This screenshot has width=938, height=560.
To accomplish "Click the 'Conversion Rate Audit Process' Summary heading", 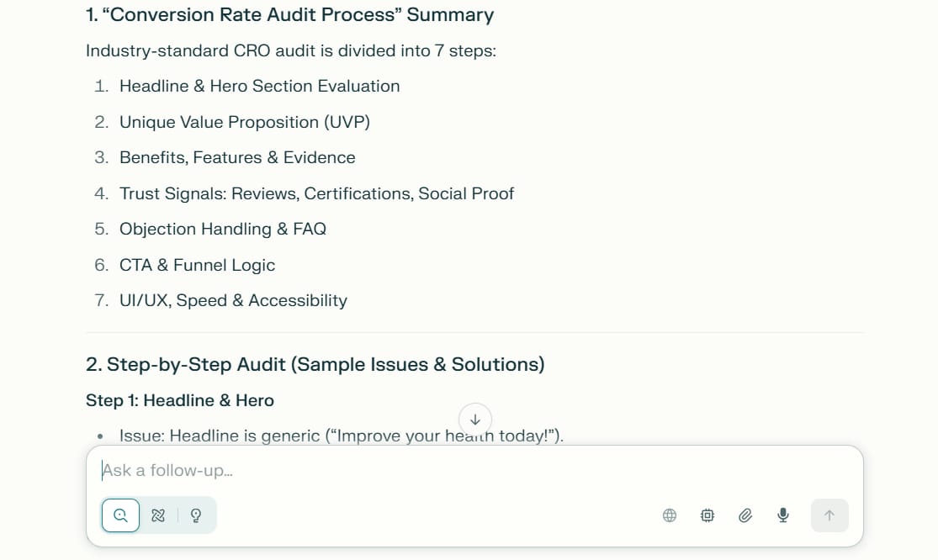I will tap(289, 15).
